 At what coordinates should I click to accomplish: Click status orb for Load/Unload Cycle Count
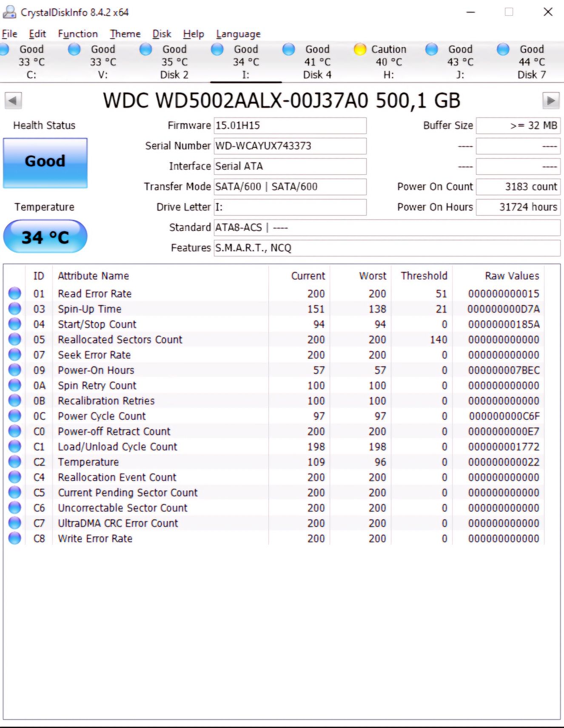coord(14,446)
